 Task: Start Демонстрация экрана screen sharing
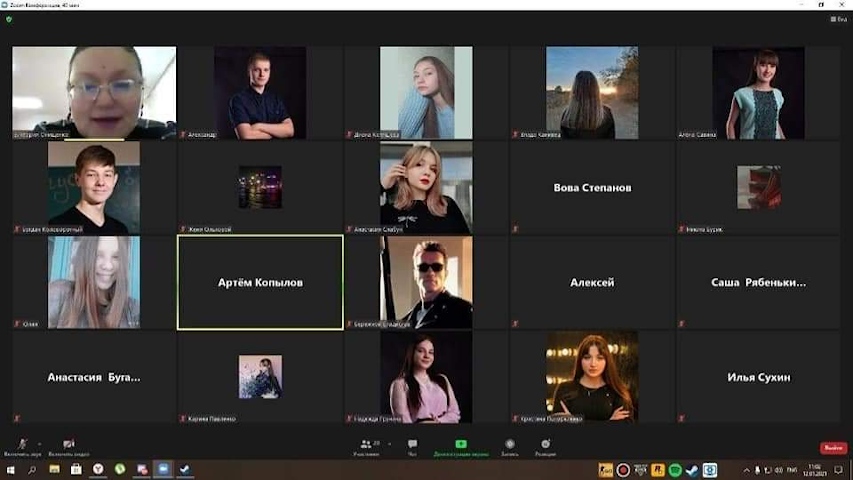pos(461,444)
